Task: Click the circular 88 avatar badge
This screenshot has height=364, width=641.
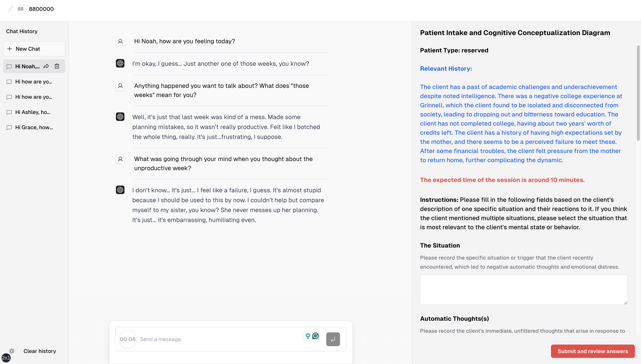Action: pos(21,9)
